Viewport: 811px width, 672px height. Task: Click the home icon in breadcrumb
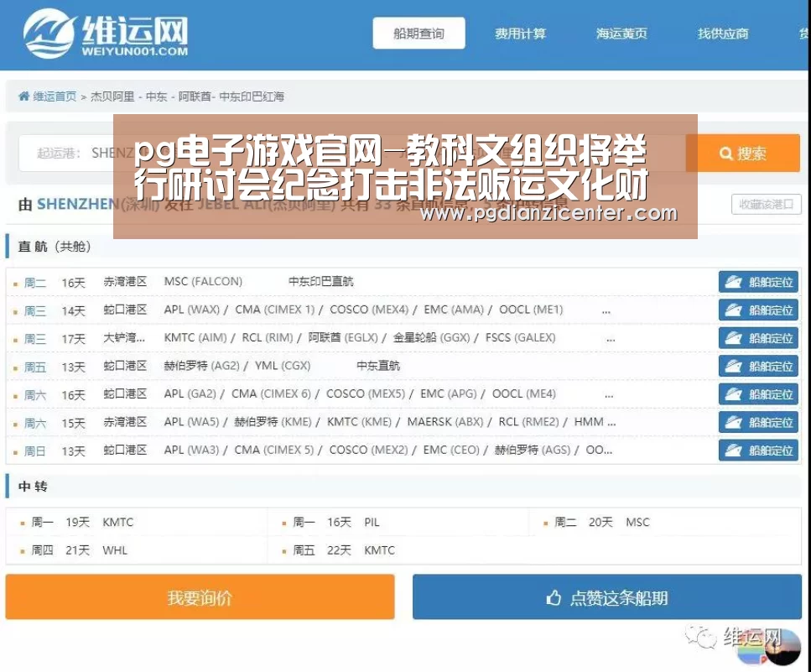pyautogui.click(x=23, y=96)
